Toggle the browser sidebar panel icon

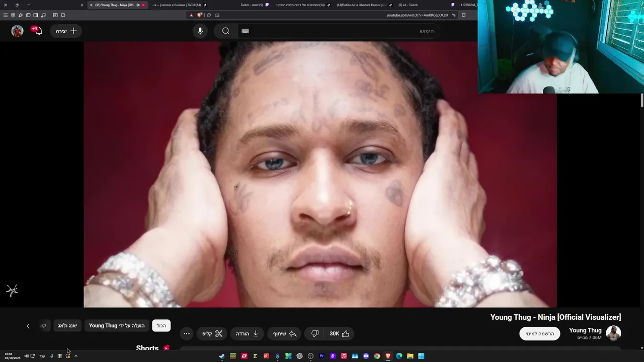coord(36,15)
